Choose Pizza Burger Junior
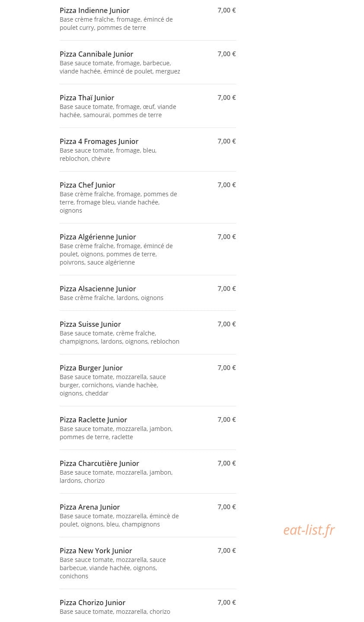 pyautogui.click(x=91, y=368)
